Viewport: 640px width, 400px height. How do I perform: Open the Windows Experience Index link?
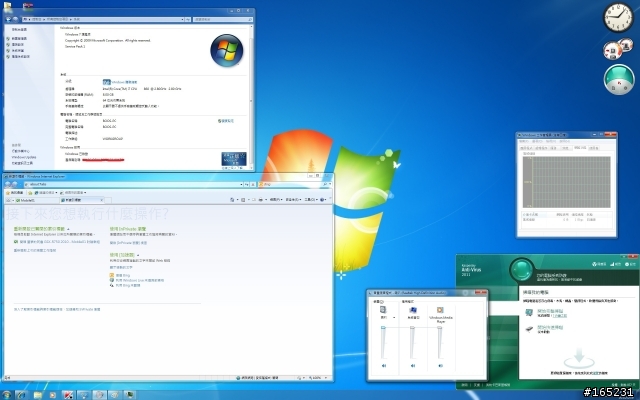124,82
